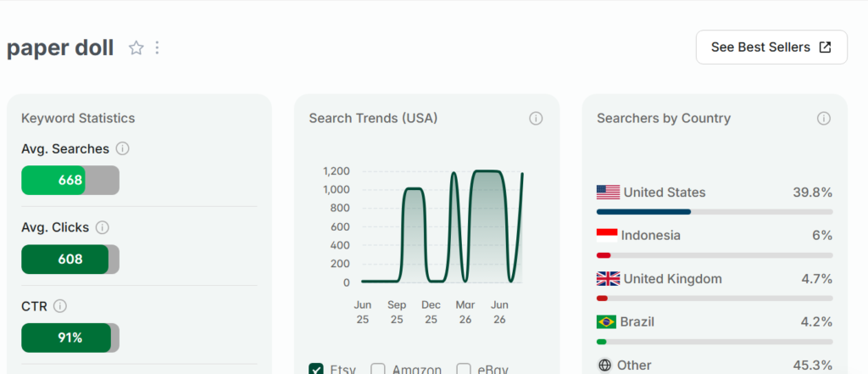Click the Brazil flag icon
Image resolution: width=868 pixels, height=374 pixels.
pos(606,322)
